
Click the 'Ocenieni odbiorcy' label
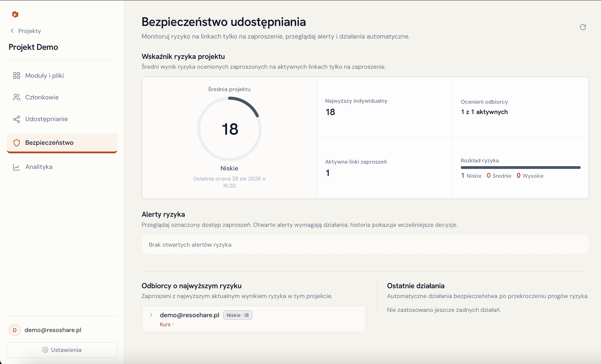click(x=484, y=102)
